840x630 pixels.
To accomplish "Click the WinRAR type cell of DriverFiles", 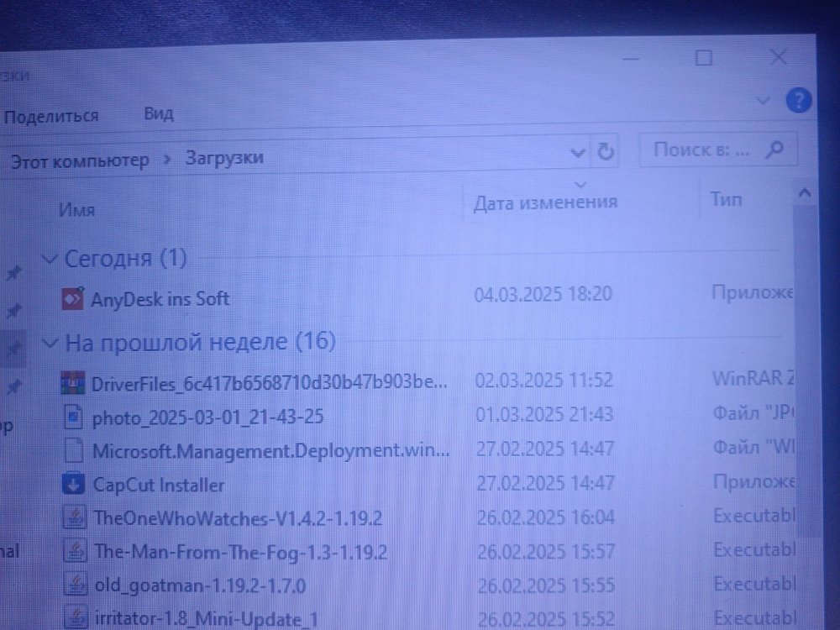I will pyautogui.click(x=753, y=378).
